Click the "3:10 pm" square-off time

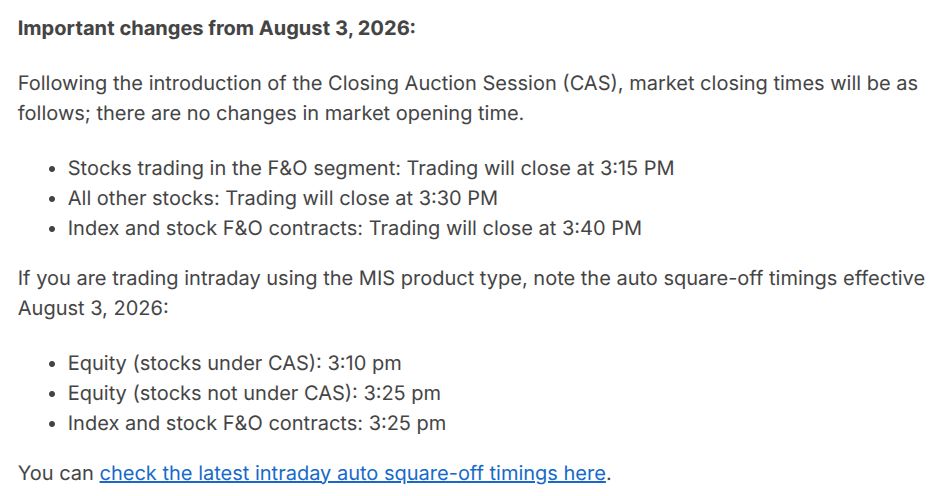tap(364, 363)
